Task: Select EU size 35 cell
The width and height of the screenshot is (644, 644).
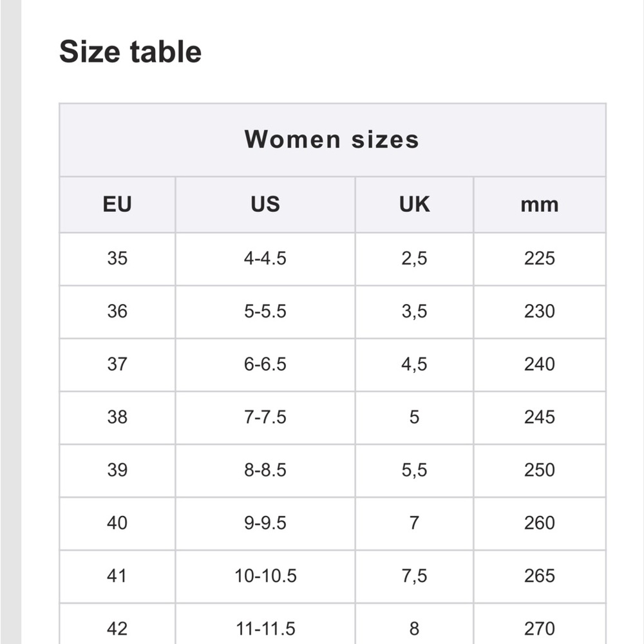Action: pyautogui.click(x=117, y=259)
